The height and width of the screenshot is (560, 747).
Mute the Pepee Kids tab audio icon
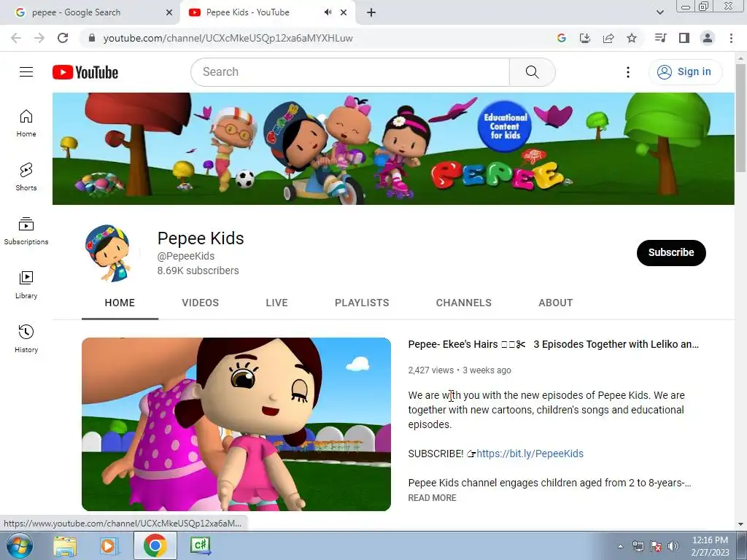(x=328, y=12)
